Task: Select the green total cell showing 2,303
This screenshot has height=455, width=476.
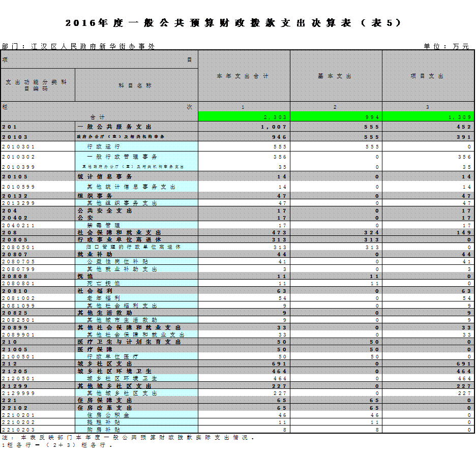Action: click(244, 117)
